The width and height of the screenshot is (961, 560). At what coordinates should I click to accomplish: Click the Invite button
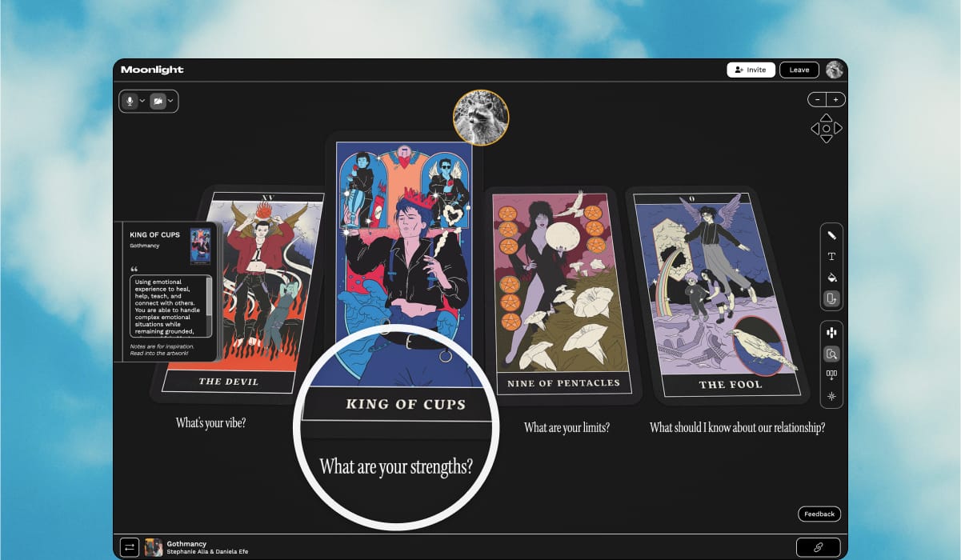tap(751, 70)
